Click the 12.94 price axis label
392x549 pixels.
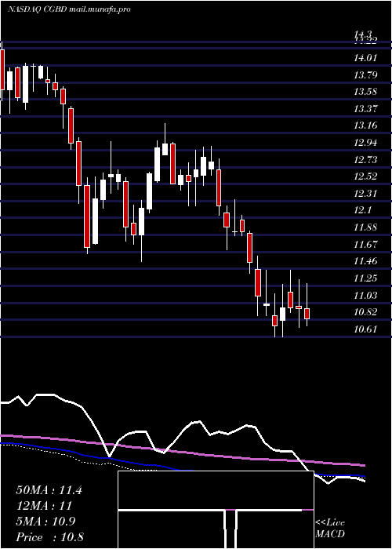(x=365, y=143)
